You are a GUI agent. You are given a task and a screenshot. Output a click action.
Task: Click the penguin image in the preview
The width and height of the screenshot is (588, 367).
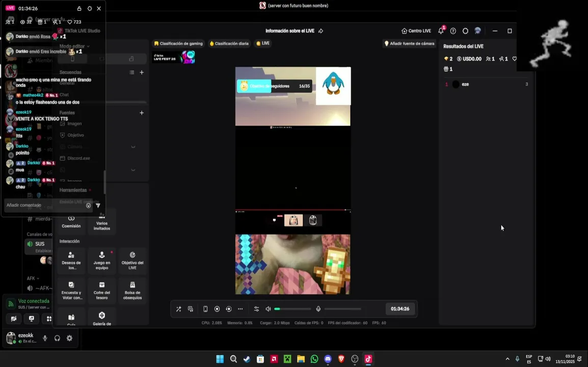(333, 86)
